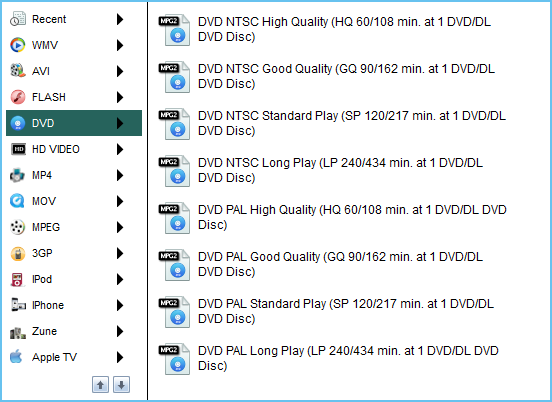Select the AVI label
Viewport: 552px width, 402px height.
(x=41, y=71)
